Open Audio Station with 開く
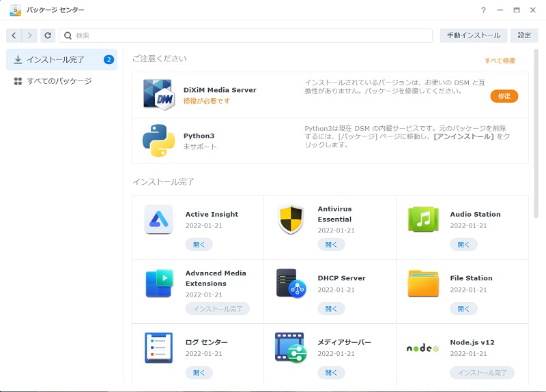Screen dimensions: 546x392 (x=463, y=245)
